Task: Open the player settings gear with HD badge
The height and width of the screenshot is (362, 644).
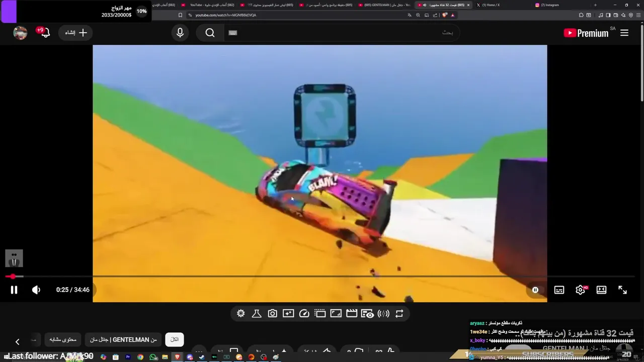Action: [x=581, y=290]
